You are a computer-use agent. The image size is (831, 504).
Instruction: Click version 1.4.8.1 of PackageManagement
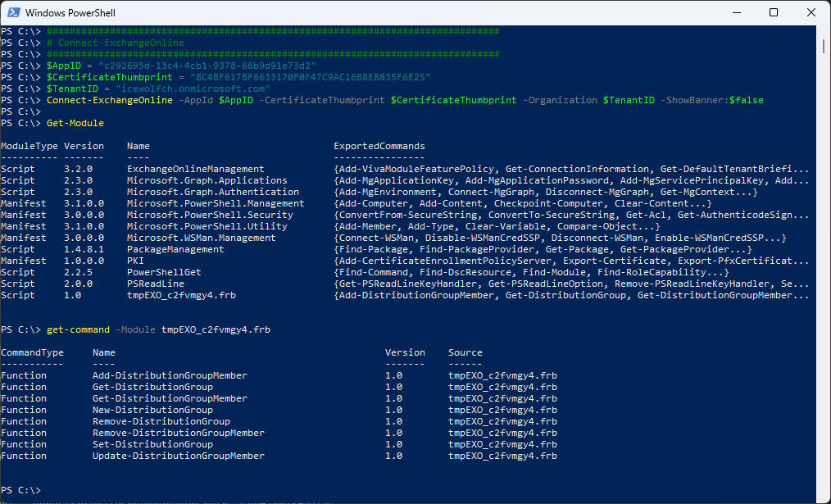[84, 250]
